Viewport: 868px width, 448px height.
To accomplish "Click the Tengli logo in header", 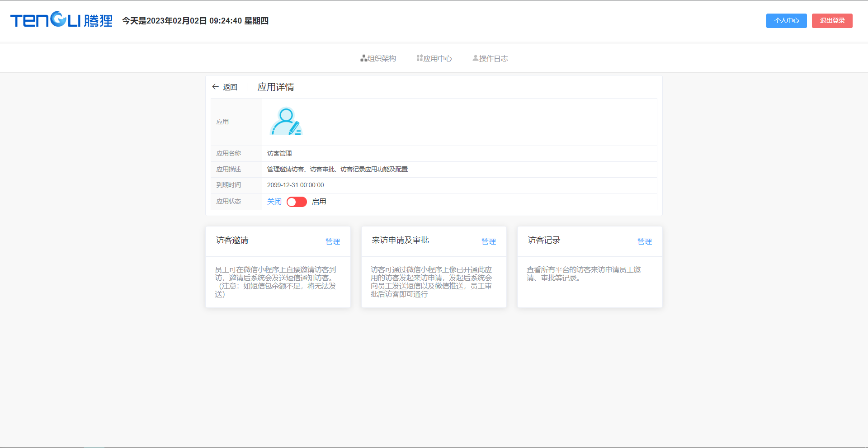I will 61,19.
